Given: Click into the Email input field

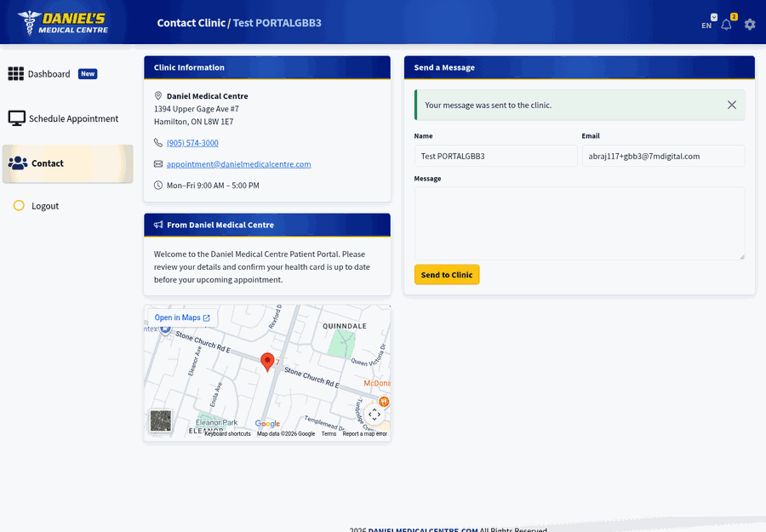Looking at the screenshot, I should (x=663, y=157).
